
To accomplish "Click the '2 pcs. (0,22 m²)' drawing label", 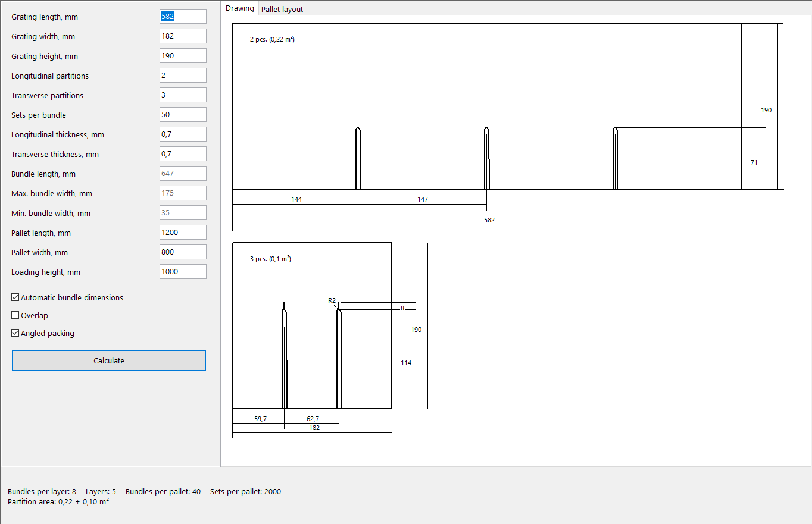I will pos(272,39).
